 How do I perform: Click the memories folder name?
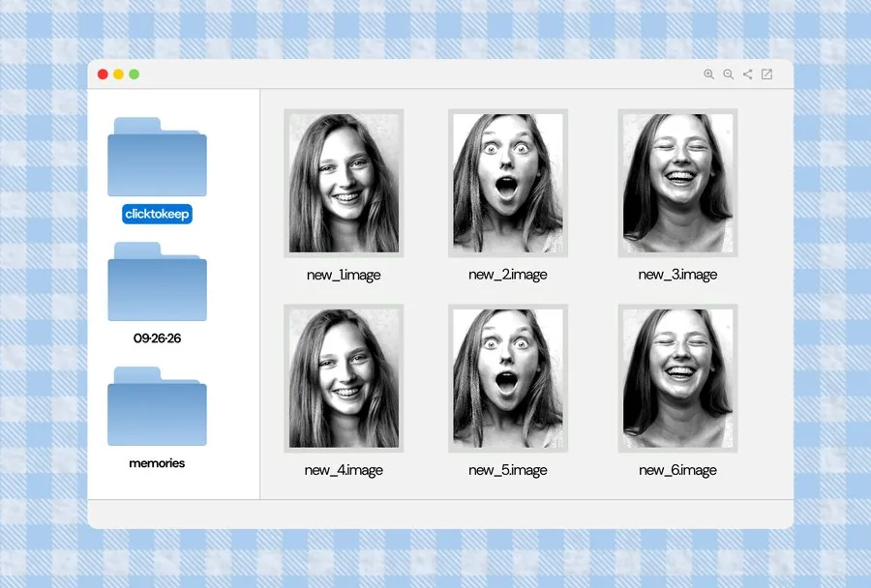pyautogui.click(x=157, y=463)
